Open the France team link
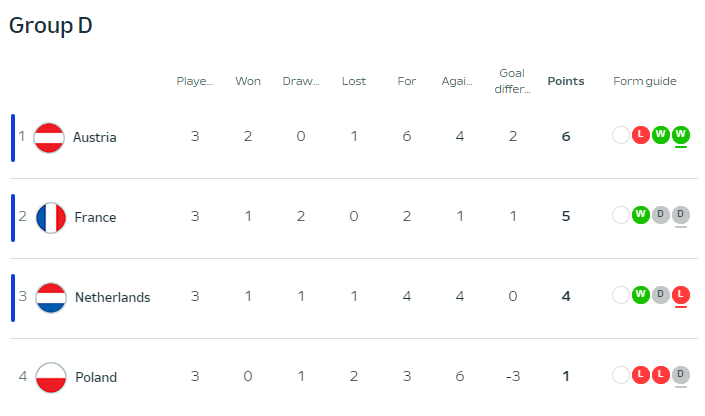705x416 pixels. (x=95, y=217)
